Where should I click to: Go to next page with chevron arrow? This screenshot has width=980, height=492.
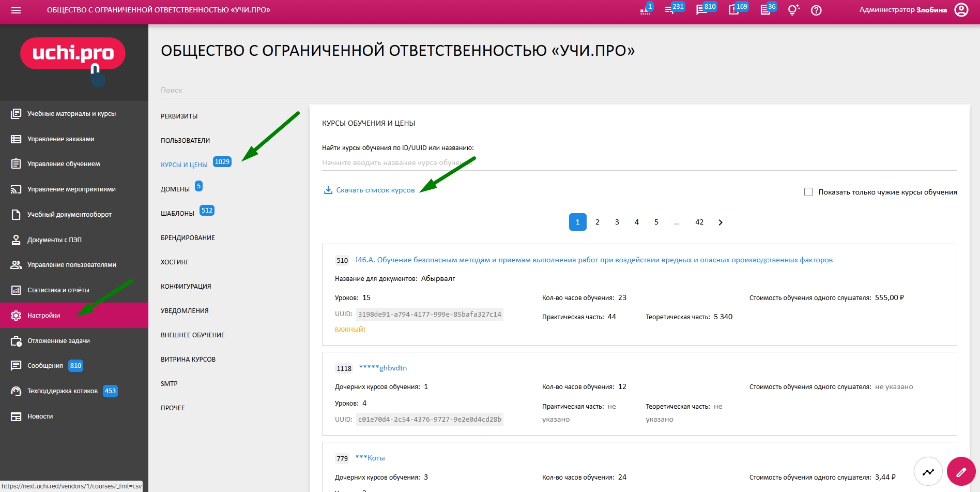pos(721,222)
